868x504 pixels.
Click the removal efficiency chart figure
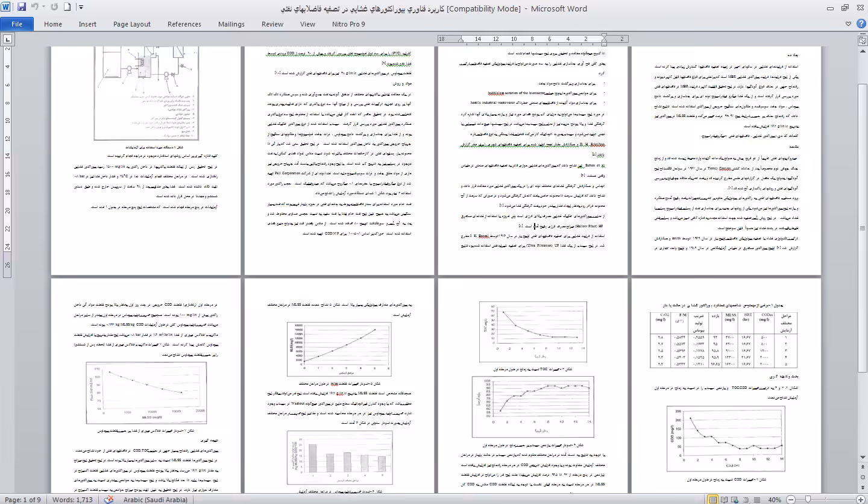pyautogui.click(x=533, y=406)
